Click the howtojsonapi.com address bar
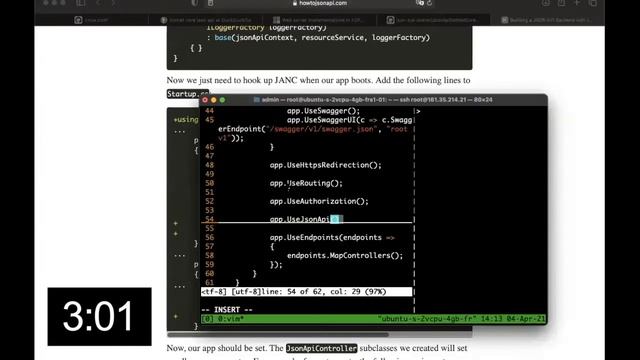This screenshot has height=360, width=640. [x=320, y=3]
